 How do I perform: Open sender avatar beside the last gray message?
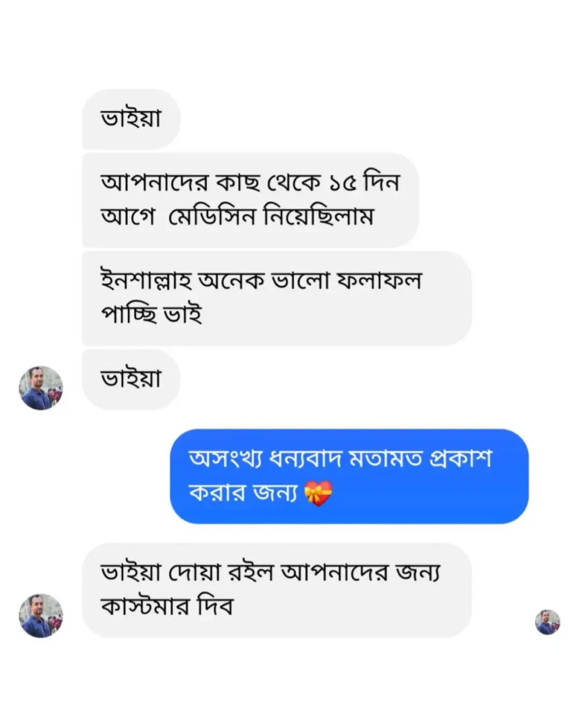coord(41,616)
